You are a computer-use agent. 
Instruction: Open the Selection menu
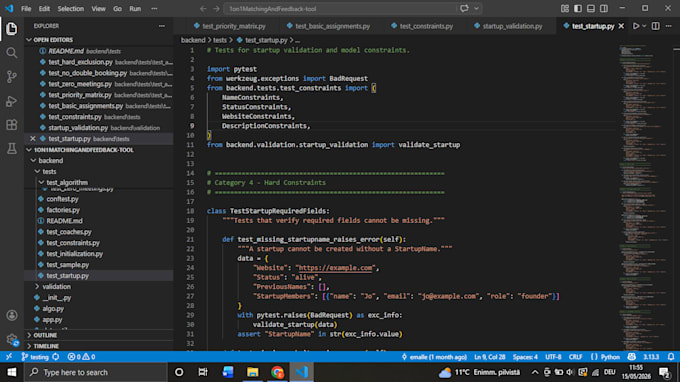[71, 9]
